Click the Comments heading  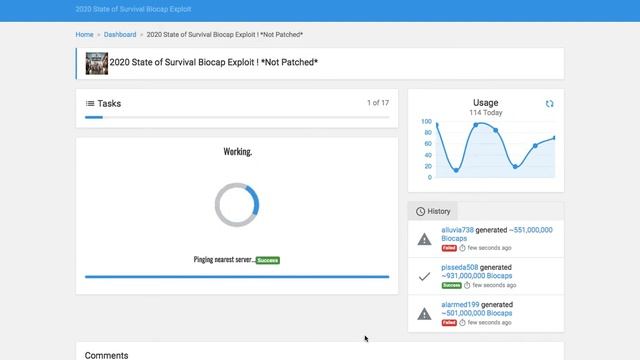[x=107, y=355]
